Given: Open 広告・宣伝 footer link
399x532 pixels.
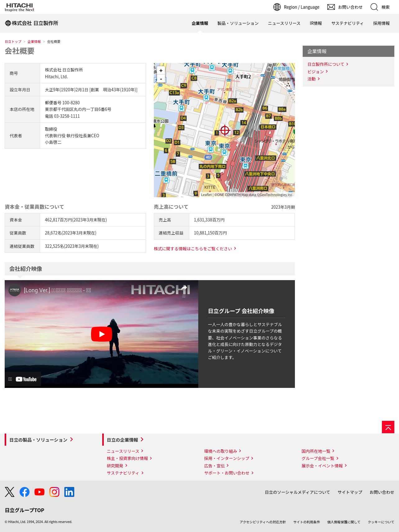Looking at the screenshot, I should 216,466.
